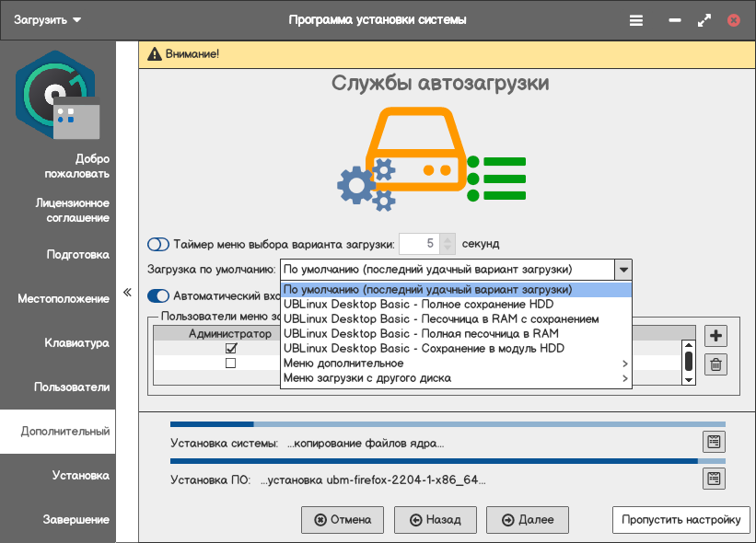Screen dimensions: 756x543
Task: Expand Меню дополнительное submenu
Action: (456, 364)
